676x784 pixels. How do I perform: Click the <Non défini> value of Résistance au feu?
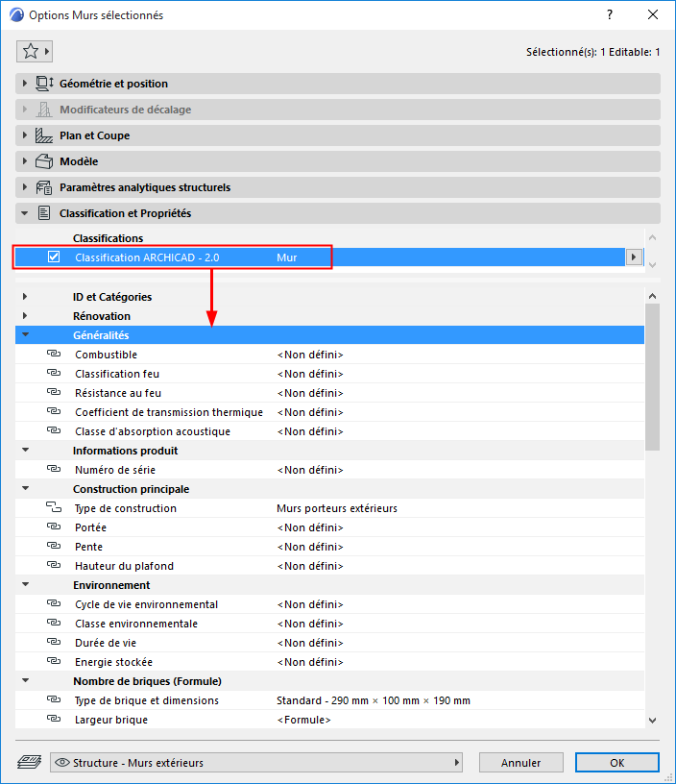coord(310,393)
